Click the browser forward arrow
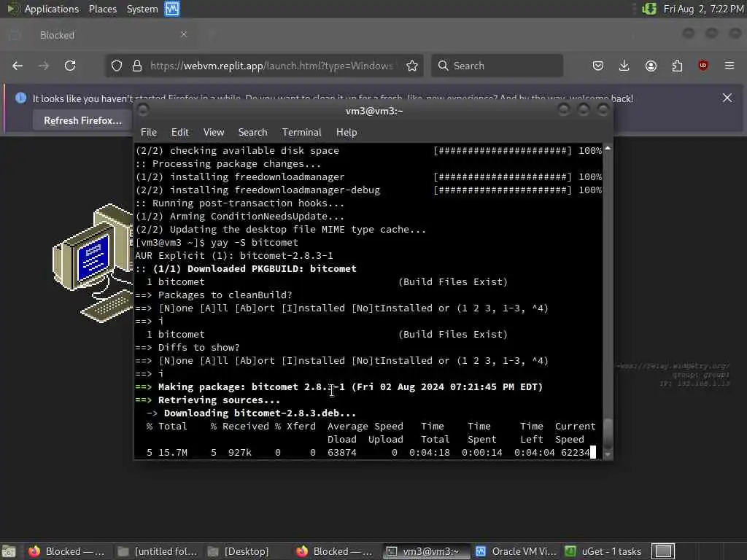Image resolution: width=747 pixels, height=560 pixels. click(44, 66)
